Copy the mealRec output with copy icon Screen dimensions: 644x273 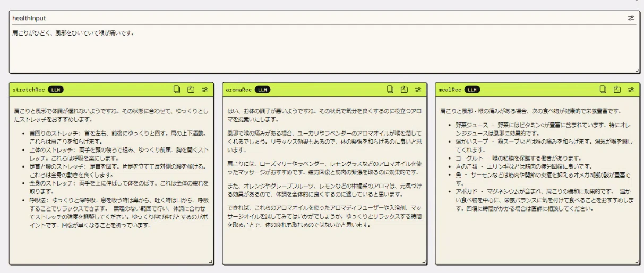(603, 90)
